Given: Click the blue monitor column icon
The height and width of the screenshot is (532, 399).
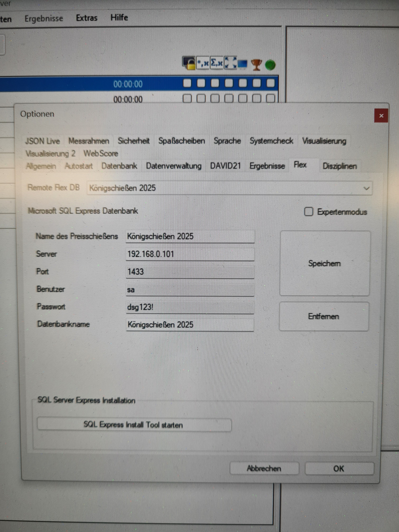Looking at the screenshot, I should click(242, 64).
